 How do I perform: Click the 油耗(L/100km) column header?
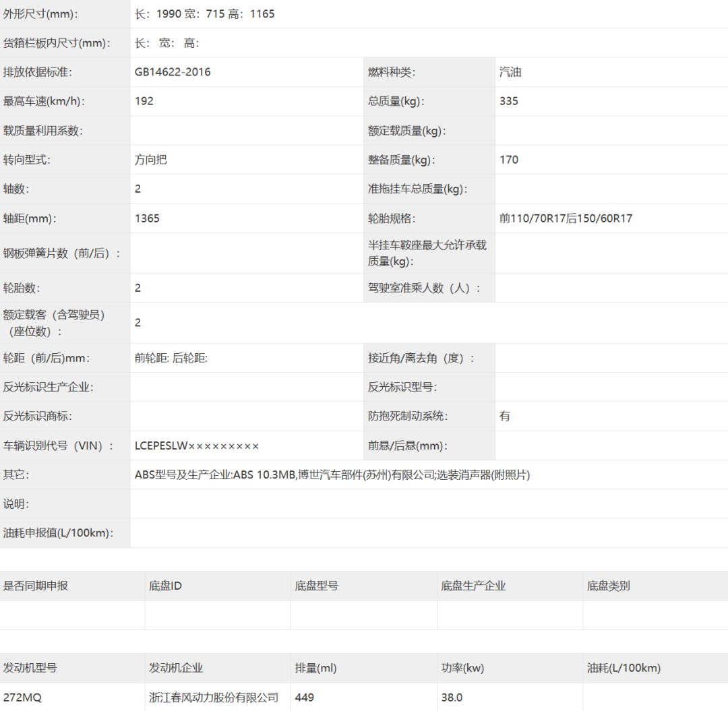(624, 668)
